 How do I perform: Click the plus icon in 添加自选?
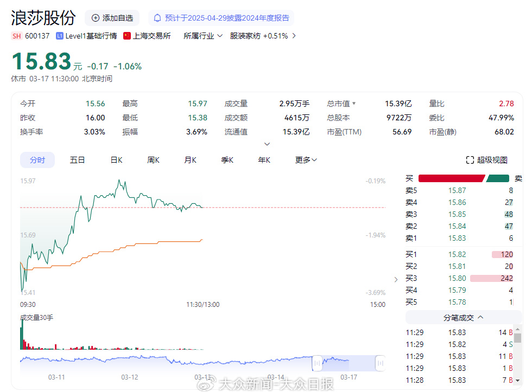coord(96,18)
